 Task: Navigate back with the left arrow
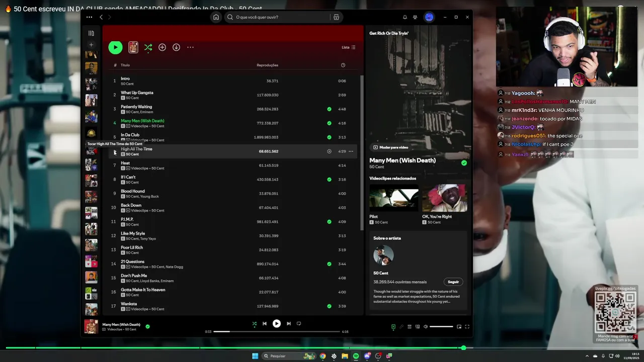click(x=101, y=17)
